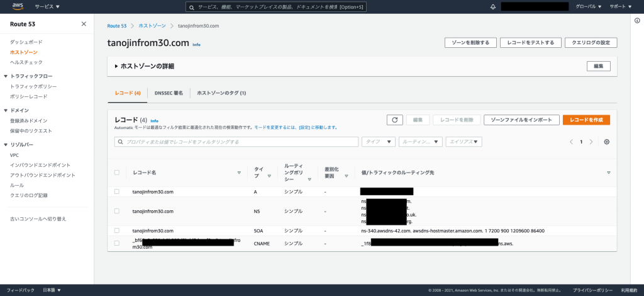Image resolution: width=644 pixels, height=296 pixels.
Task: Click レコードをテストする button
Action: pos(531,43)
